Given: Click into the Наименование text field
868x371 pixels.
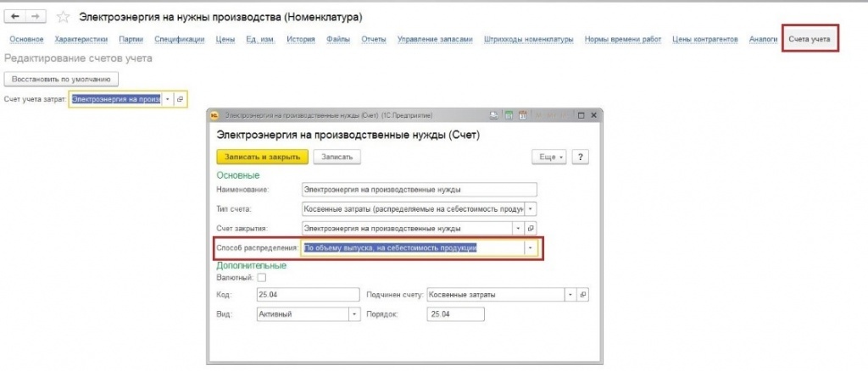Looking at the screenshot, I should [420, 190].
